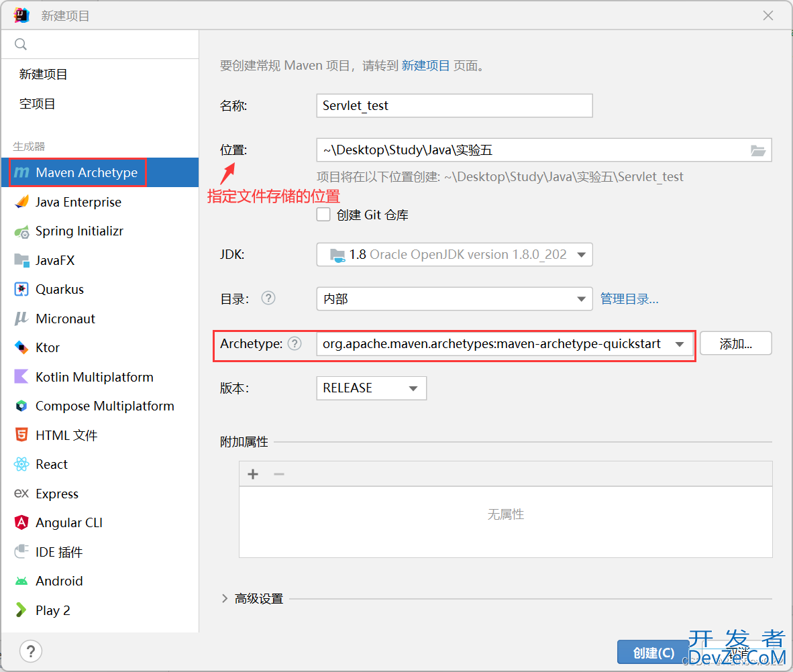Screen dimensions: 793x672
Task: Click the Compose Multiplatform hexagon icon
Action: (21, 406)
